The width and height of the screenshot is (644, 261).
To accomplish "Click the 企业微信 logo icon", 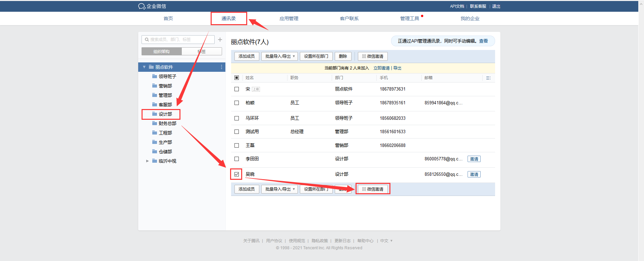I will (x=142, y=6).
